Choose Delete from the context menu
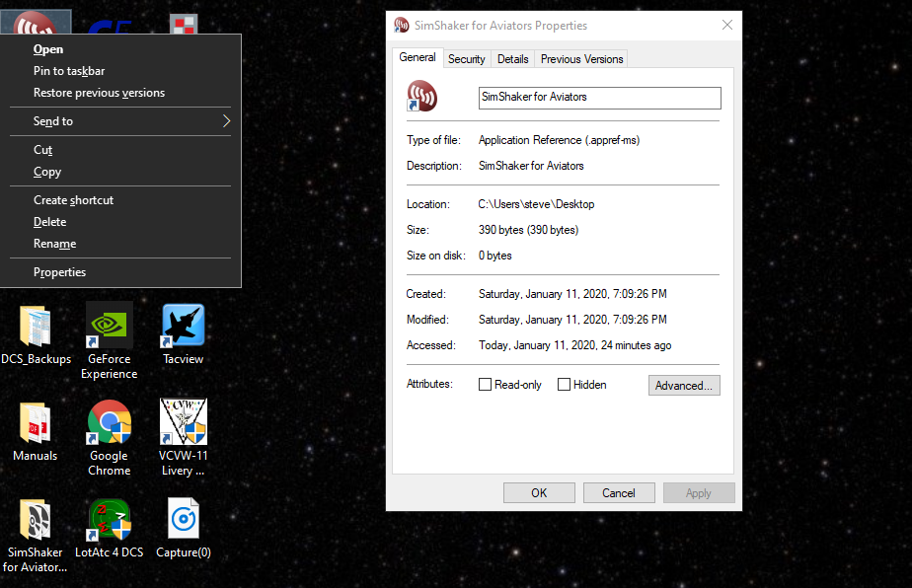Viewport: 912px width, 588px height. tap(120, 222)
